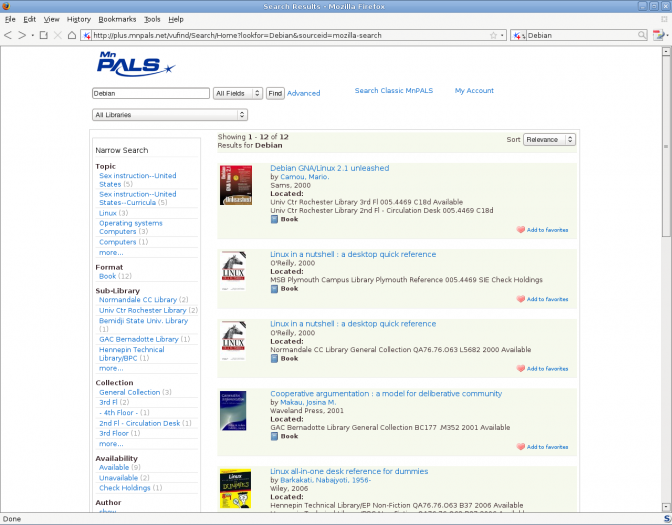Click the browser address bar URL

(290, 36)
